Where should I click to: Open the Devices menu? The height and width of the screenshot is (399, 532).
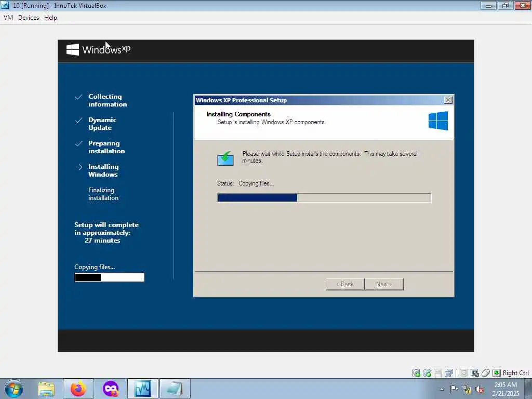click(x=29, y=18)
